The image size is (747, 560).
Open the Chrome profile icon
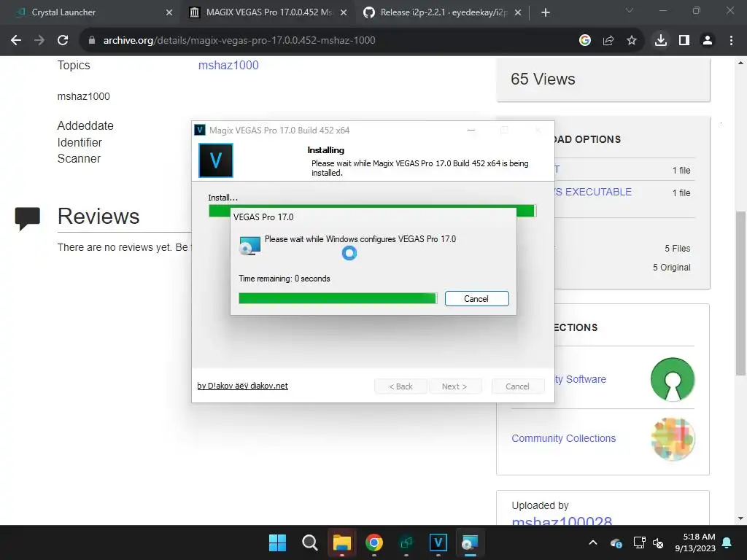click(708, 41)
